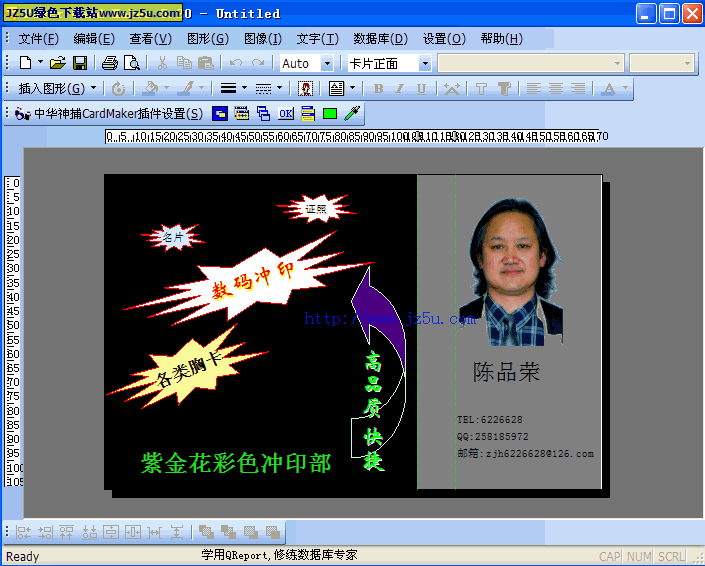Click the OK plugin icon

pos(286,114)
